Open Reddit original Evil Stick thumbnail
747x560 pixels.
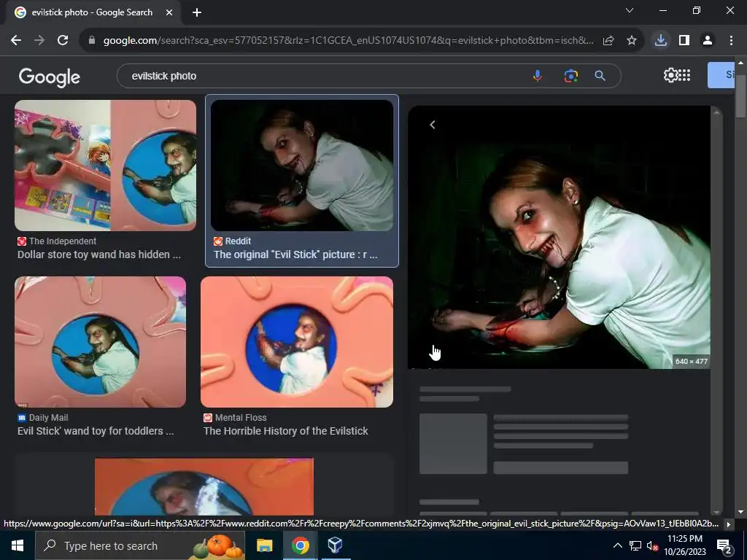302,166
